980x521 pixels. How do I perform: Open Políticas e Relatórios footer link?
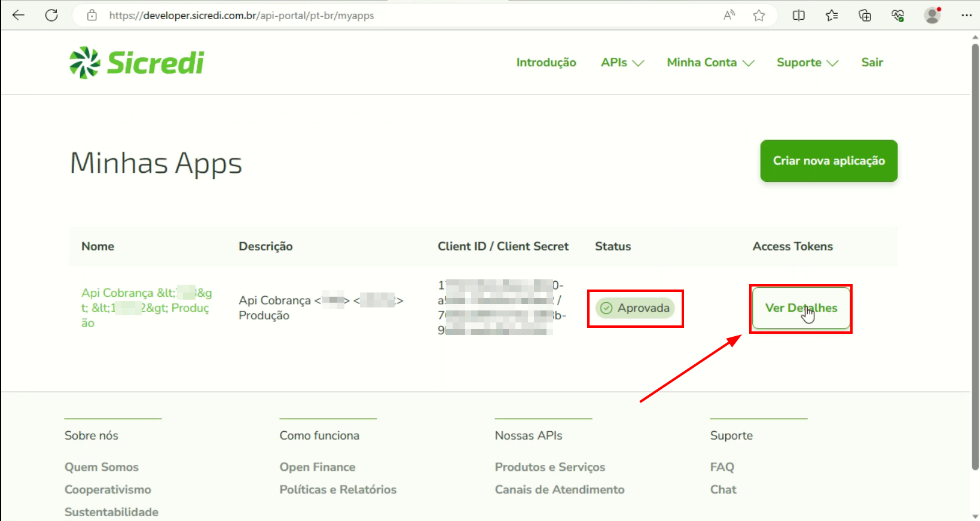point(338,490)
